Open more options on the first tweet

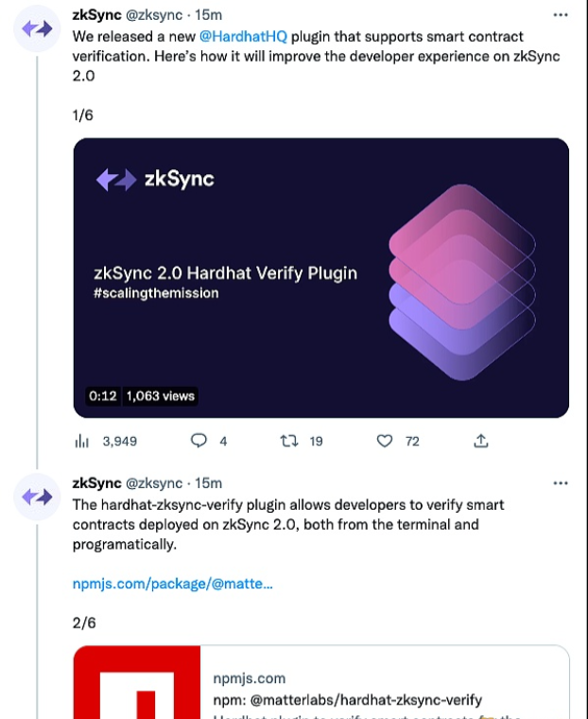point(561,15)
